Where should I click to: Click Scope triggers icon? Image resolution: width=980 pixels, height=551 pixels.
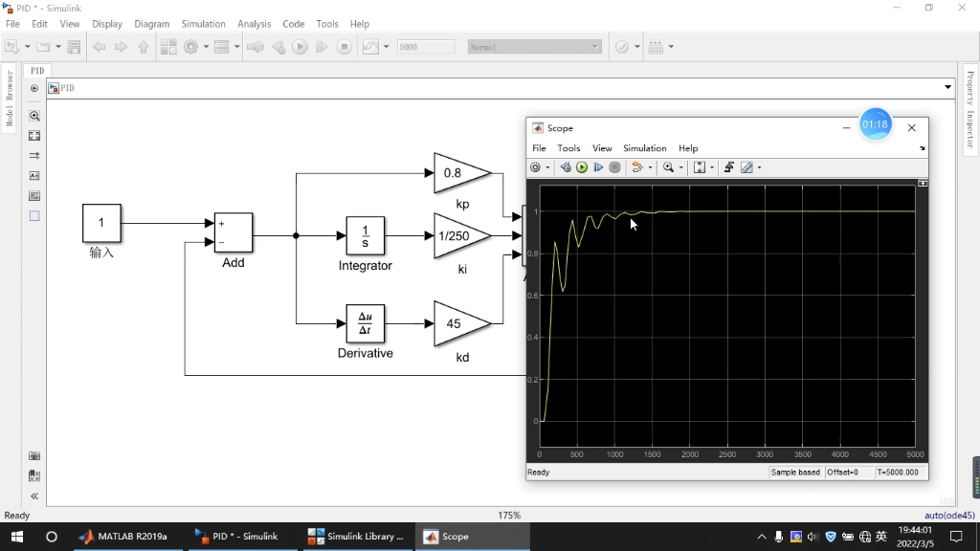pos(728,167)
